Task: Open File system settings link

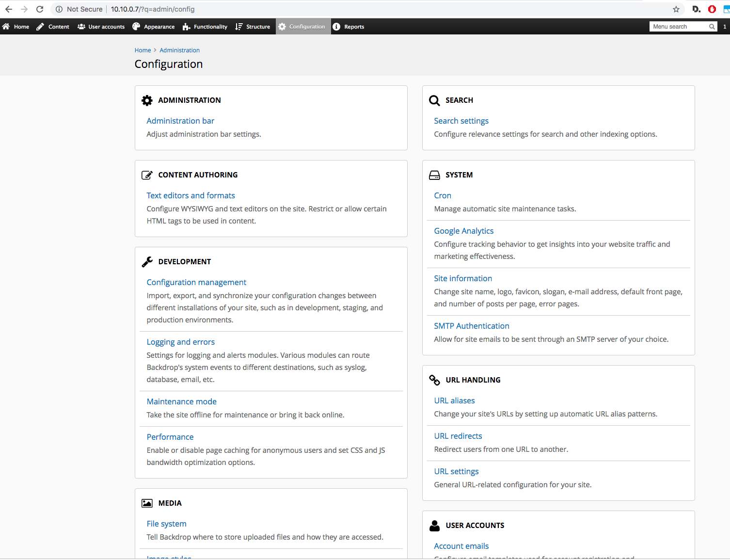Action: [x=166, y=524]
